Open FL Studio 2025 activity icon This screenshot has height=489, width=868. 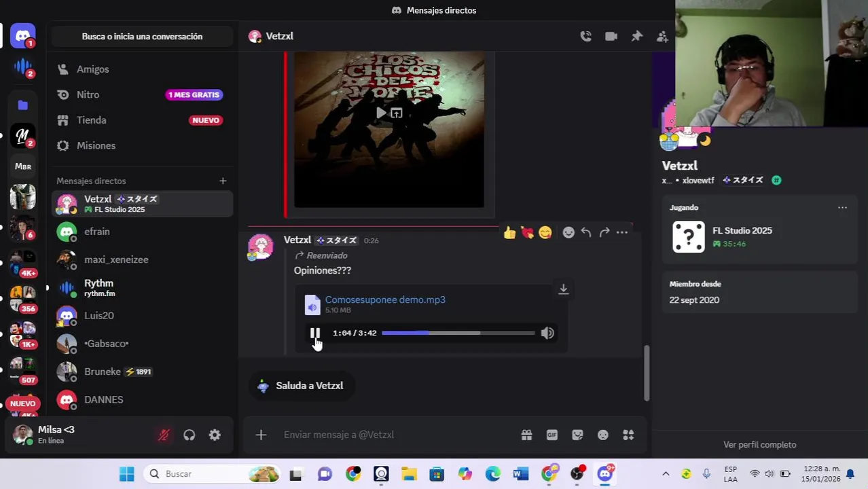[x=688, y=237]
